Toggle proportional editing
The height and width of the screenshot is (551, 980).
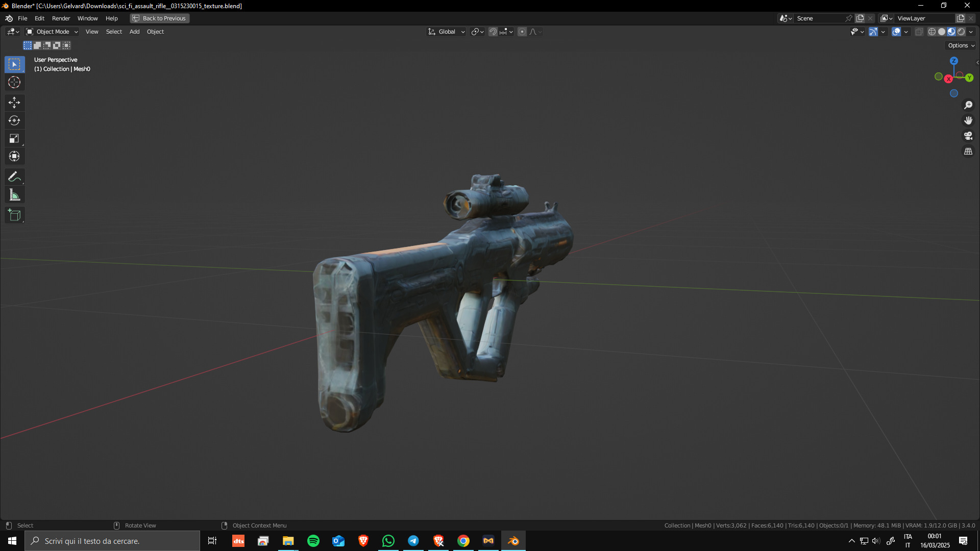(522, 32)
